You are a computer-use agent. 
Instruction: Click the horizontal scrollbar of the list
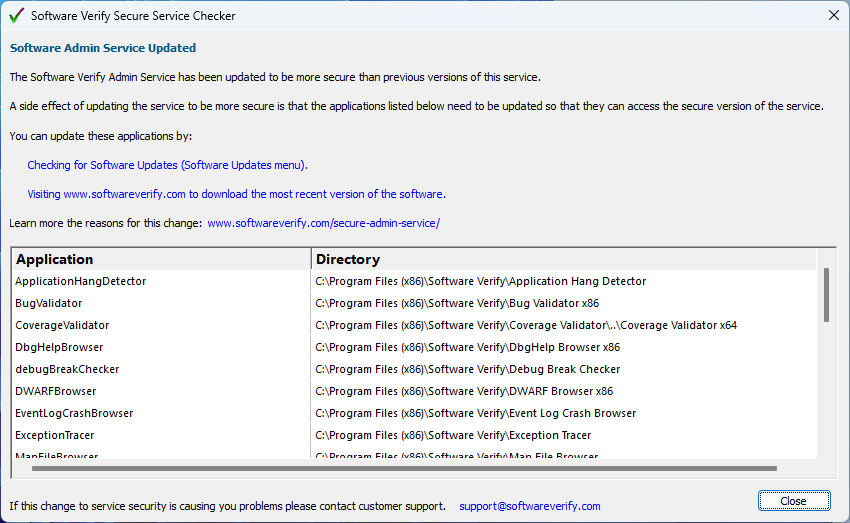point(404,468)
